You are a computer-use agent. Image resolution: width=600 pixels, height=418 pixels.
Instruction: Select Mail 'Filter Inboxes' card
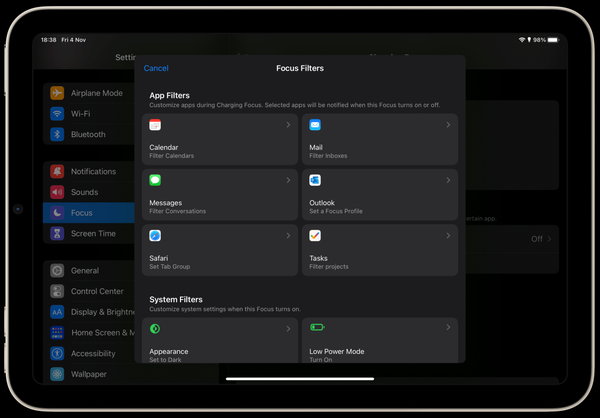click(380, 139)
